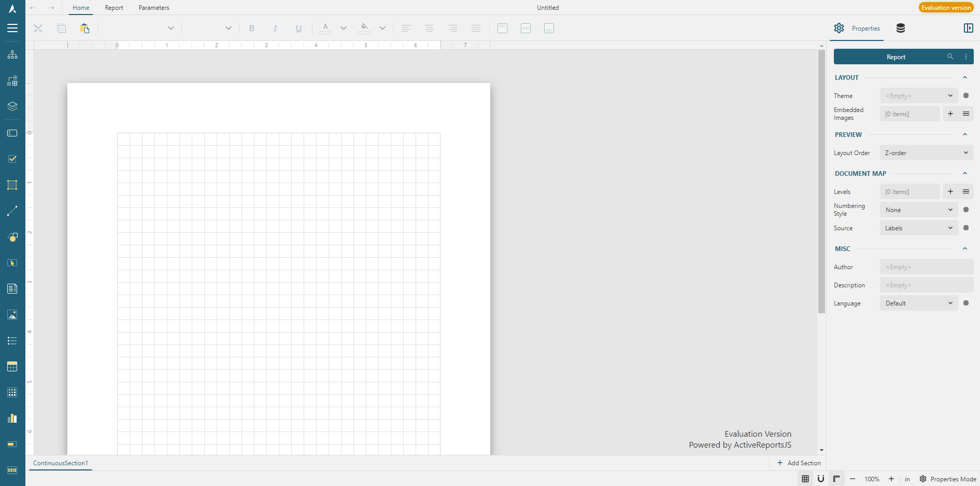Viewport: 980px width, 486px height.
Task: Toggle grid visibility in status bar
Action: pos(805,479)
